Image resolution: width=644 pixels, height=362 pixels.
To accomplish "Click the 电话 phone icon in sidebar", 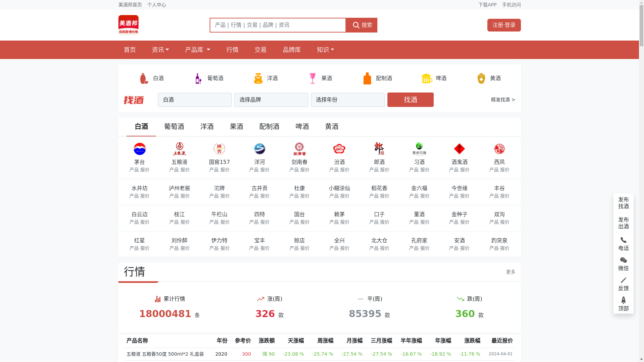I will click(623, 240).
